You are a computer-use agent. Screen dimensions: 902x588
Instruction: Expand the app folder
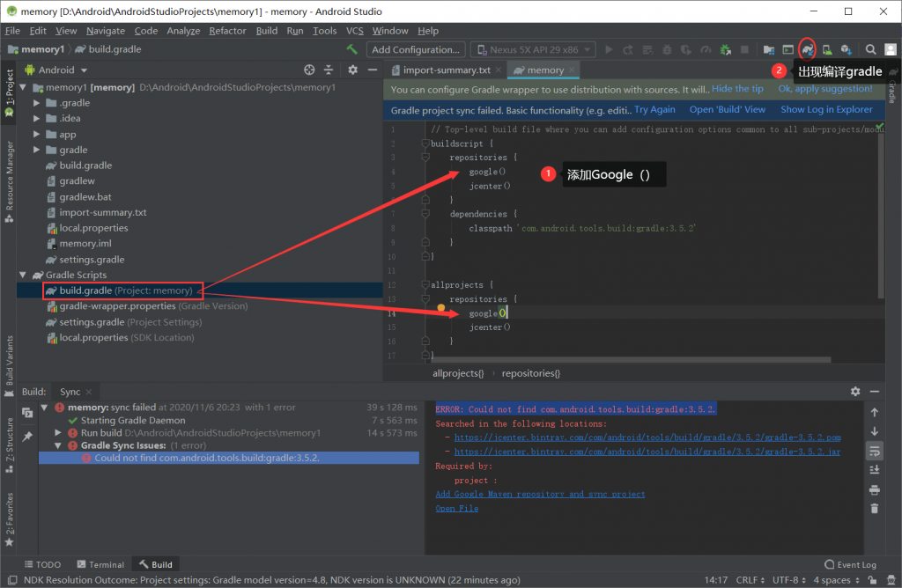click(36, 134)
